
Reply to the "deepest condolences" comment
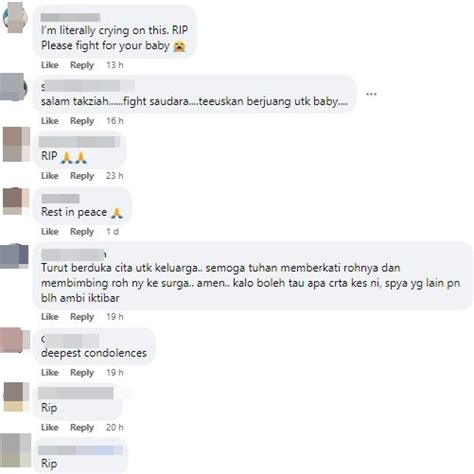[82, 373]
